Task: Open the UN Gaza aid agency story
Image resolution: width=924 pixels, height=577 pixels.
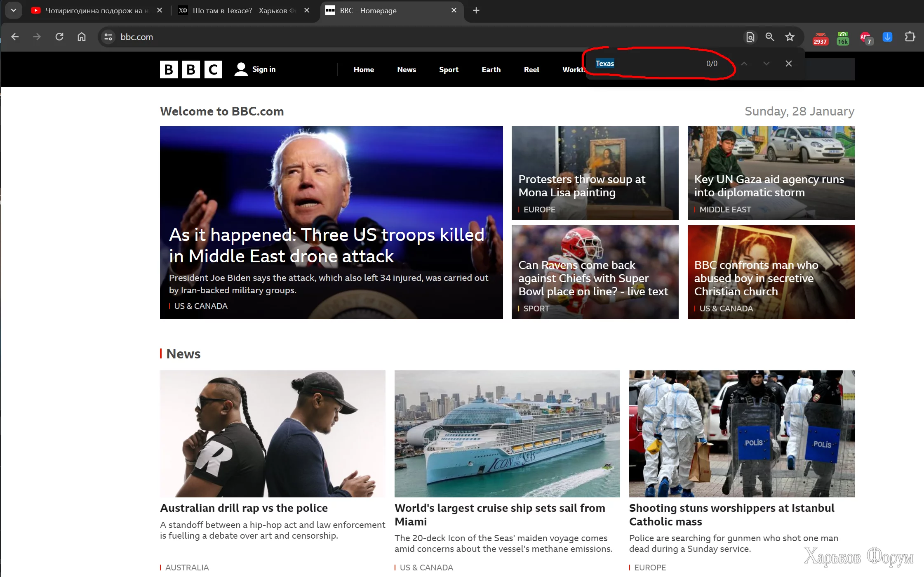Action: (x=769, y=186)
